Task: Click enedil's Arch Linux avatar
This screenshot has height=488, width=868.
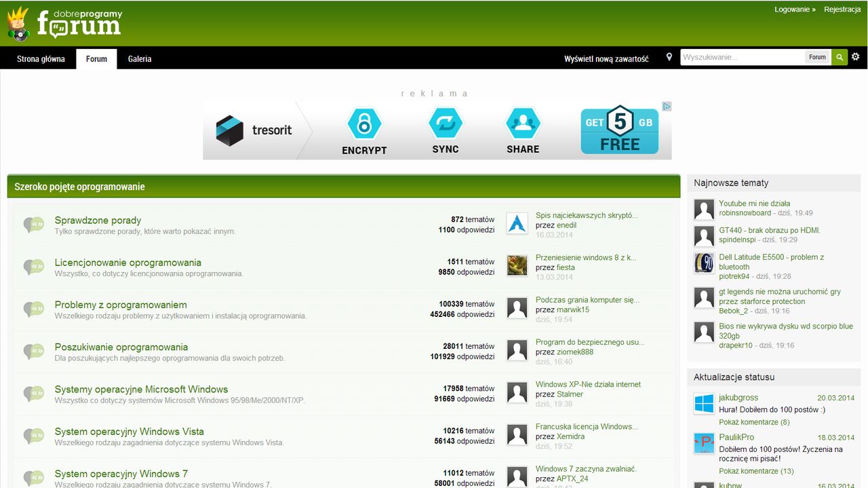Action: (517, 223)
